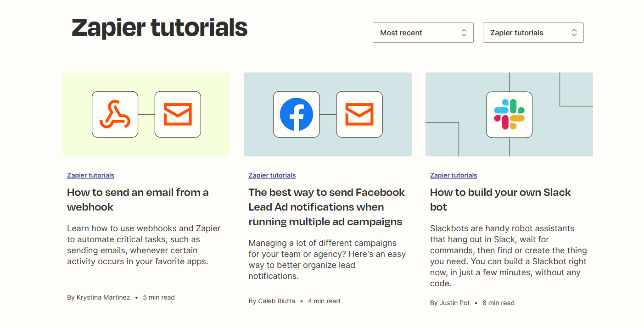The width and height of the screenshot is (644, 328).
Task: Select the Zapier tutorials link above the Slack bot article
Action: coord(454,175)
